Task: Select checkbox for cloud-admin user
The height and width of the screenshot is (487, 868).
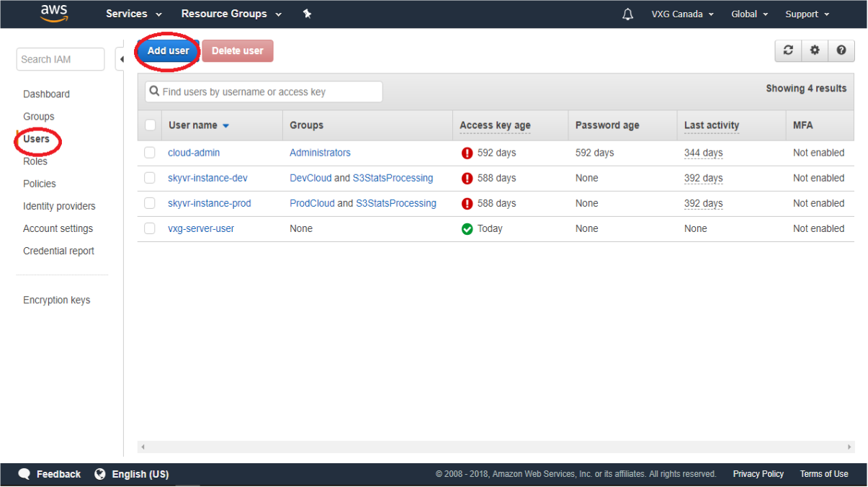Action: (x=150, y=153)
